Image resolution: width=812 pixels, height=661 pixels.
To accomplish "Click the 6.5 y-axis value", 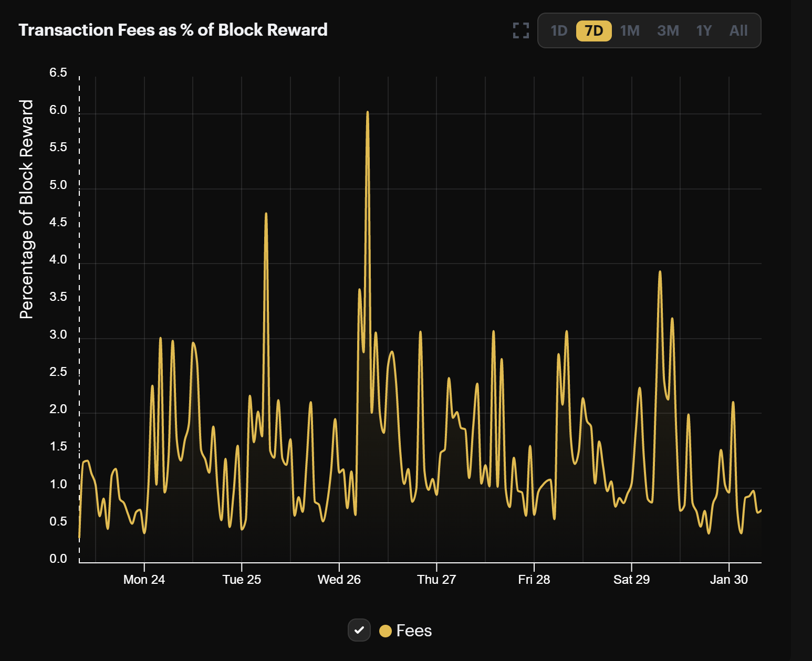I will pyautogui.click(x=58, y=72).
